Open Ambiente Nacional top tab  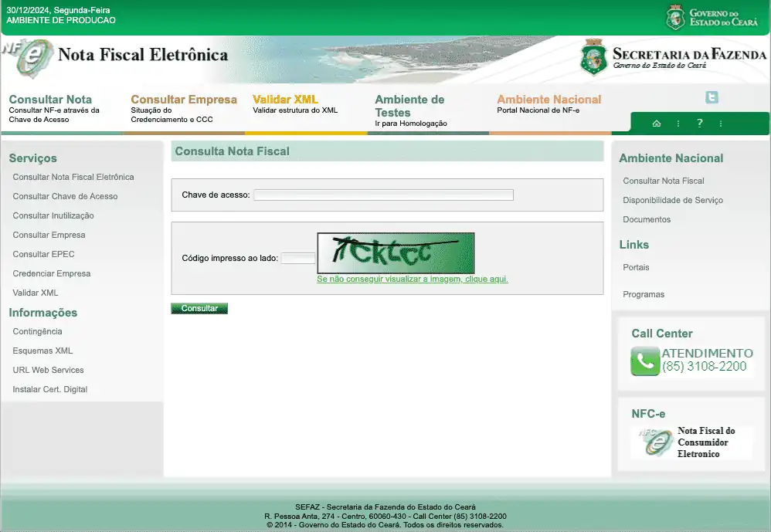[549, 100]
